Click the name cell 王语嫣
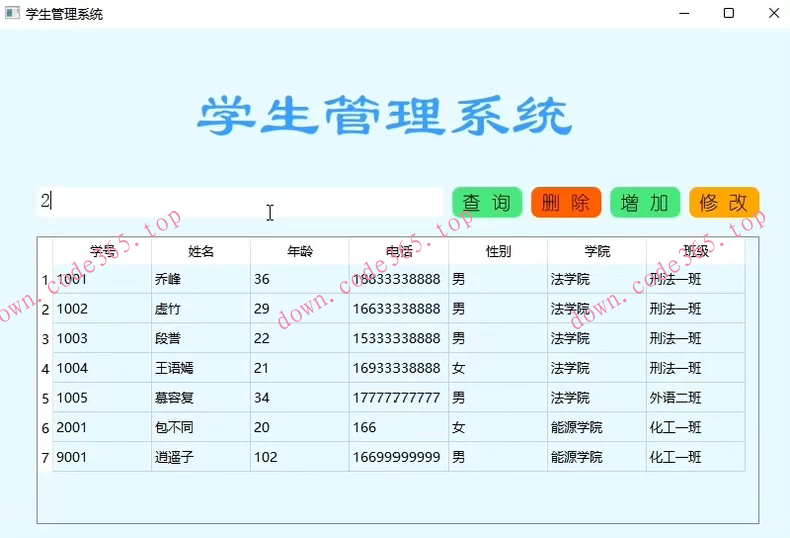The height and width of the screenshot is (538, 790). click(x=201, y=368)
